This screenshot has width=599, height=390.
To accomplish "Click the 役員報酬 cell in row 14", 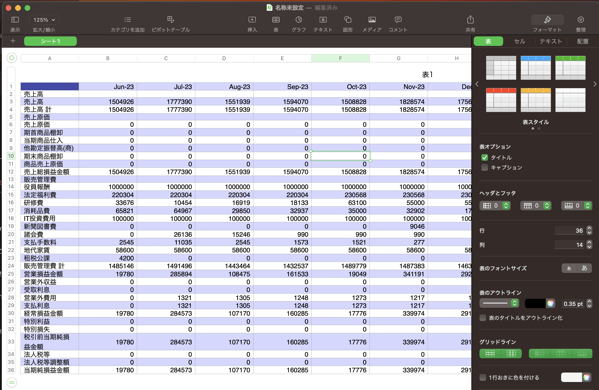I will pos(50,187).
